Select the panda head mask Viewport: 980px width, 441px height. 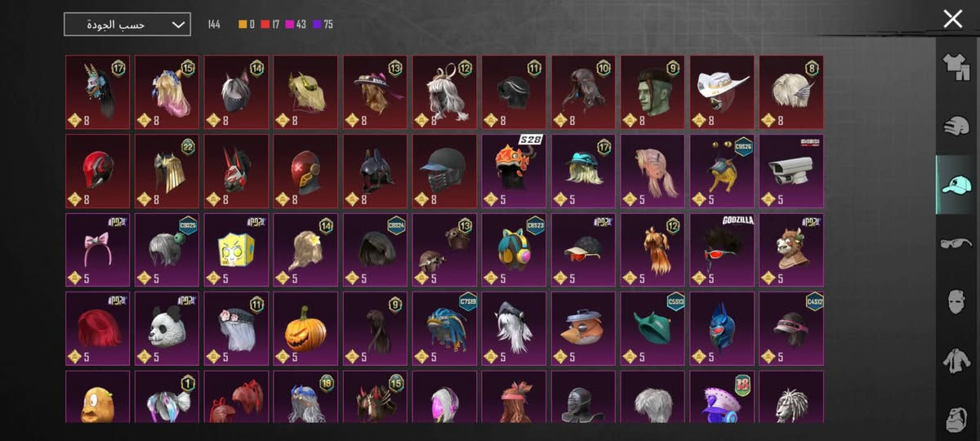click(x=167, y=328)
